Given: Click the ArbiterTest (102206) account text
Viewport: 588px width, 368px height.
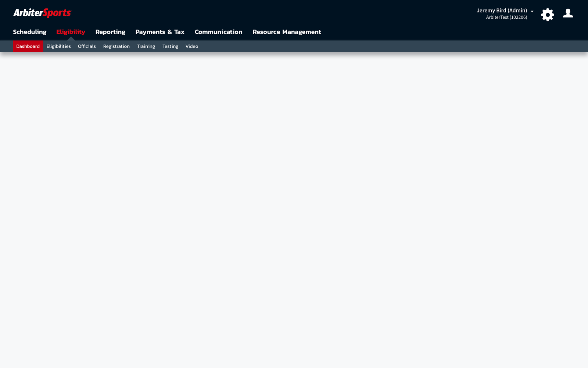Looking at the screenshot, I should pos(506,17).
